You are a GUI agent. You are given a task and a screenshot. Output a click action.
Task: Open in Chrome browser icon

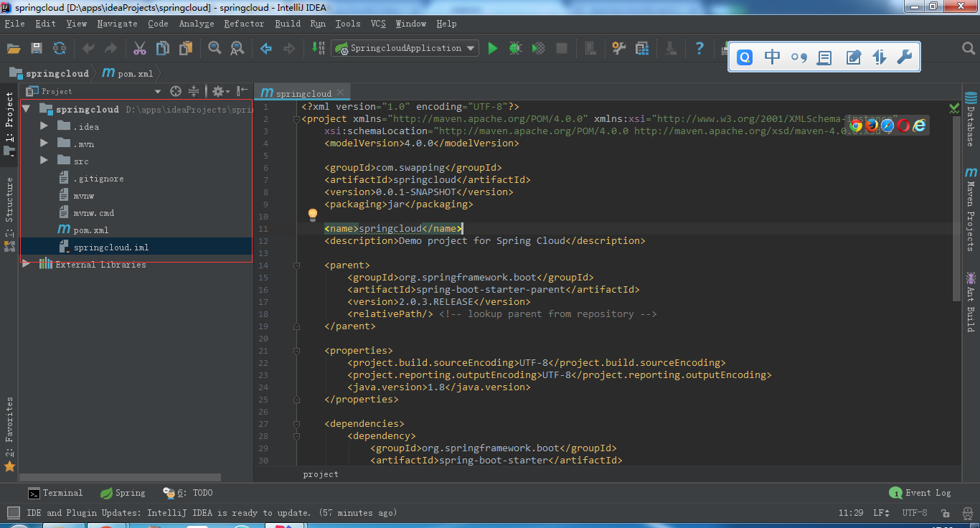[x=855, y=126]
